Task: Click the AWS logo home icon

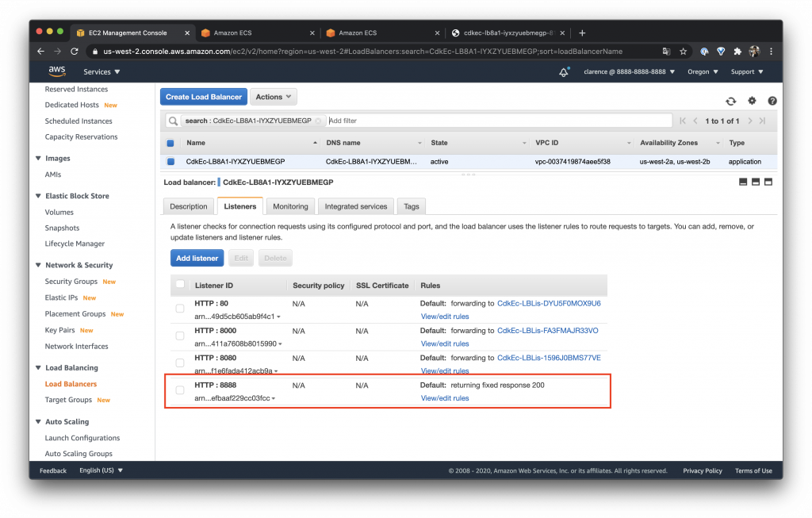Action: point(57,71)
